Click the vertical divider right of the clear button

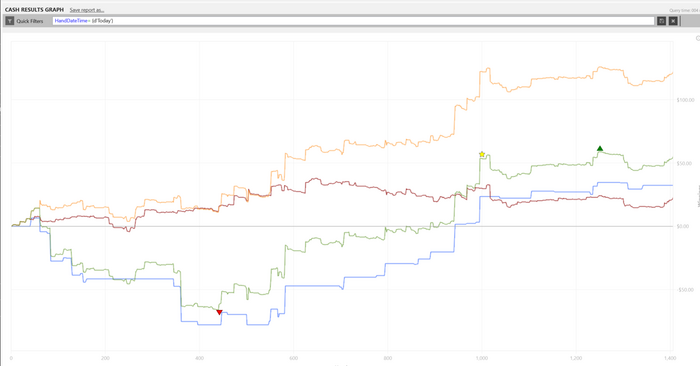[680, 21]
